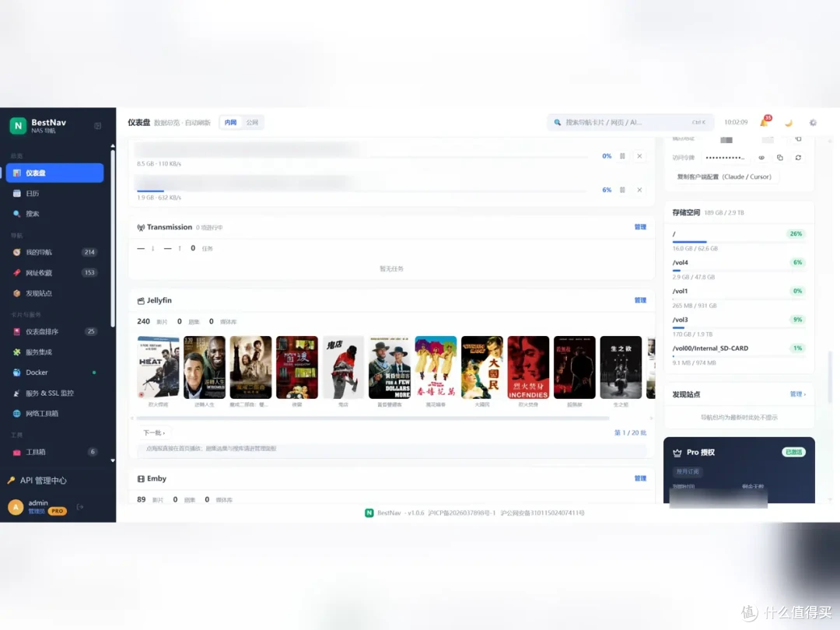This screenshot has height=630, width=840.
Task: Toggle dark mode with the moon icon
Action: (789, 123)
